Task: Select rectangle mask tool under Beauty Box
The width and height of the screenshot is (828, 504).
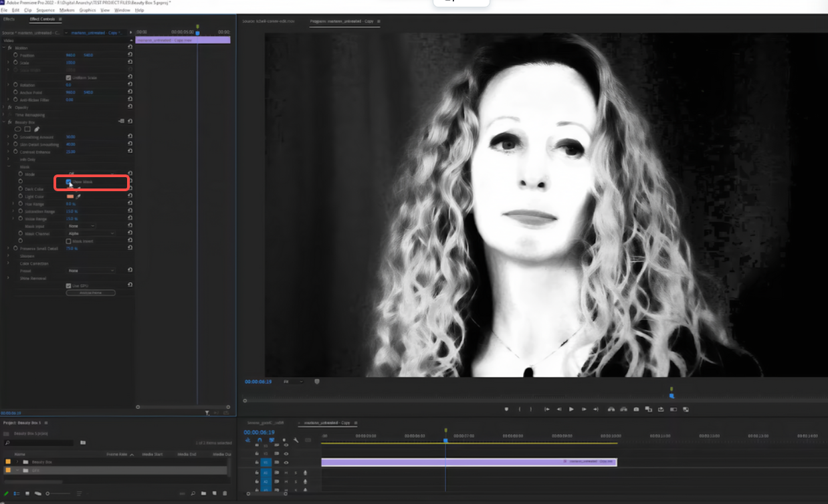Action: click(x=27, y=130)
